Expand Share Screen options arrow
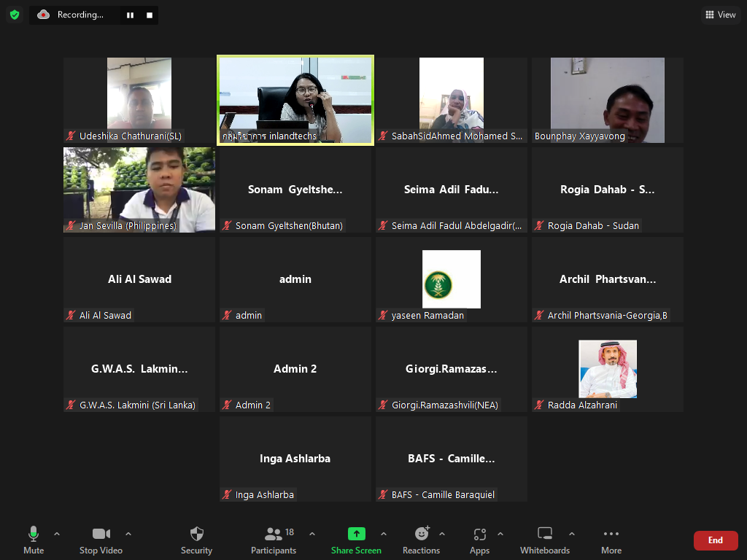This screenshot has width=747, height=560. pos(384,534)
